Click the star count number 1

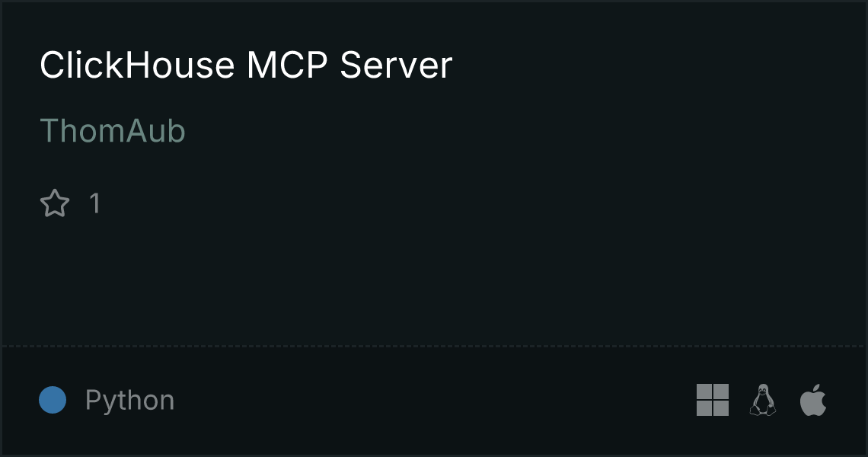tap(95, 203)
